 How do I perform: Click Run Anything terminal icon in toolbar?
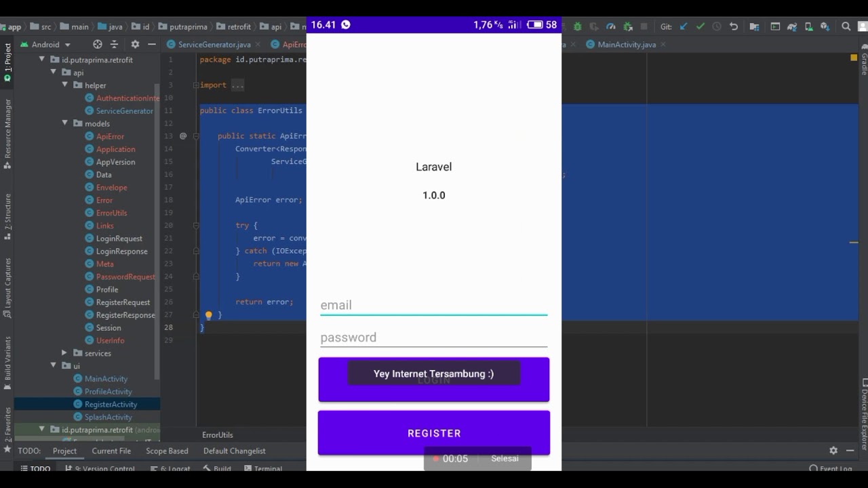pyautogui.click(x=776, y=26)
